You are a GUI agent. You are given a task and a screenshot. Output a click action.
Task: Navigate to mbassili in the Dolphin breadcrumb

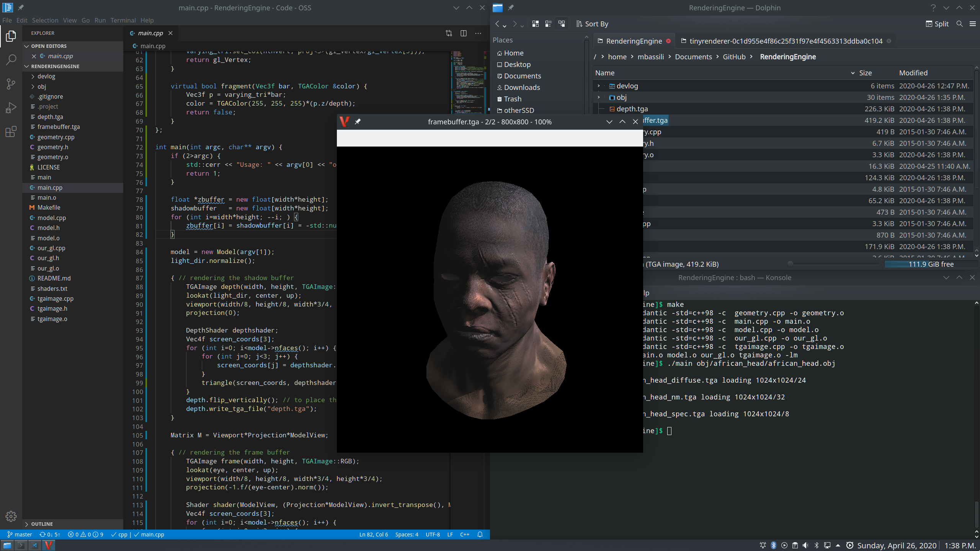coord(650,57)
